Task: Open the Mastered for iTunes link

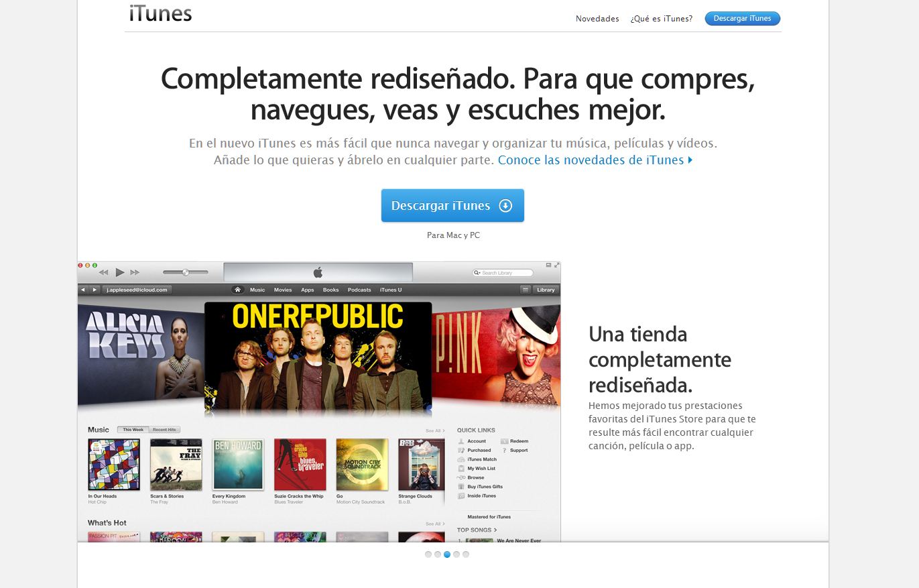Action: tap(489, 517)
